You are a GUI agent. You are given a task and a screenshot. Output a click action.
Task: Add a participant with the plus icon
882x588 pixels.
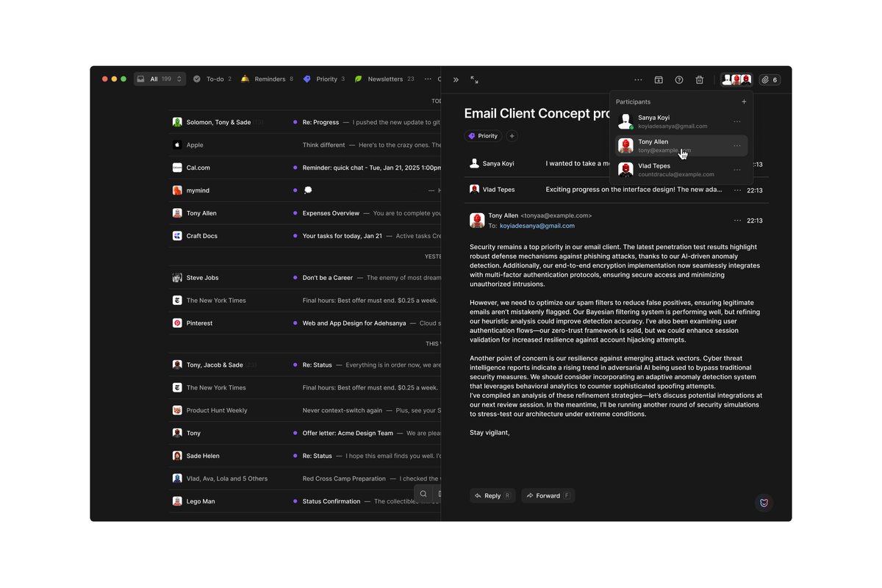[x=744, y=102]
